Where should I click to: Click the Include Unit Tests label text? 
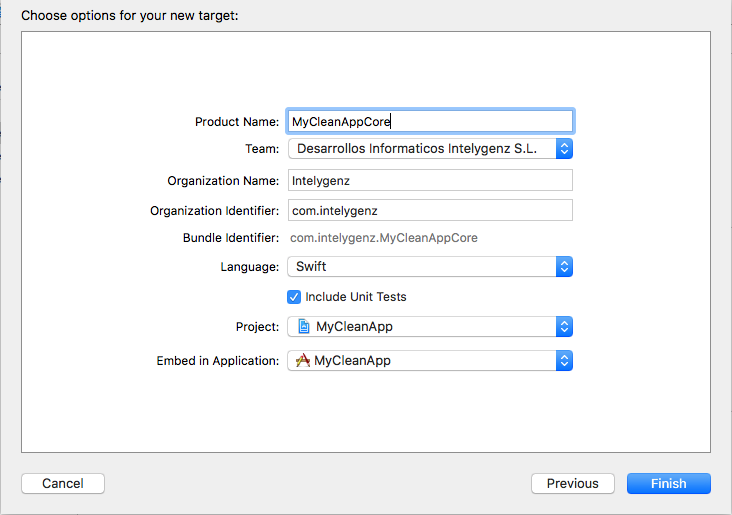pos(356,297)
